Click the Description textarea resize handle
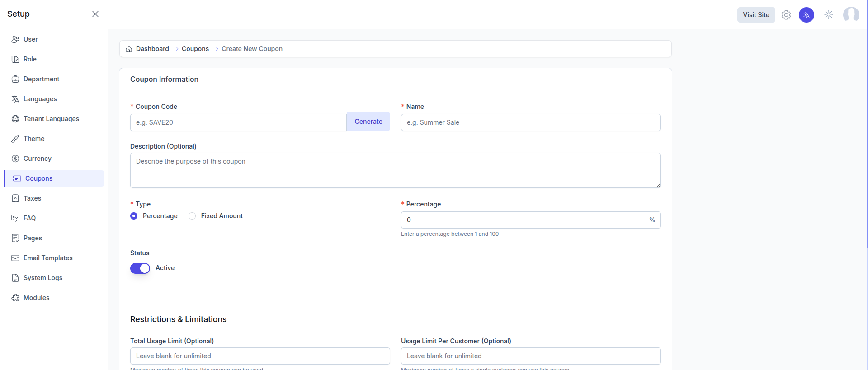The image size is (868, 370). (658, 185)
